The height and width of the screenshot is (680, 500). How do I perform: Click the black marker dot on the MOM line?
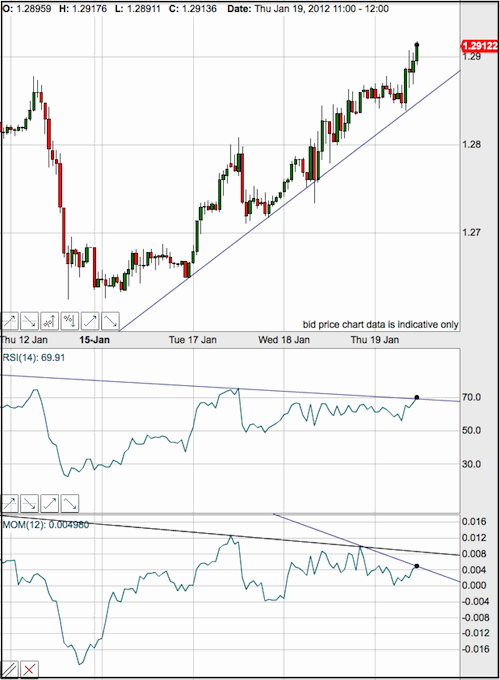coord(417,566)
